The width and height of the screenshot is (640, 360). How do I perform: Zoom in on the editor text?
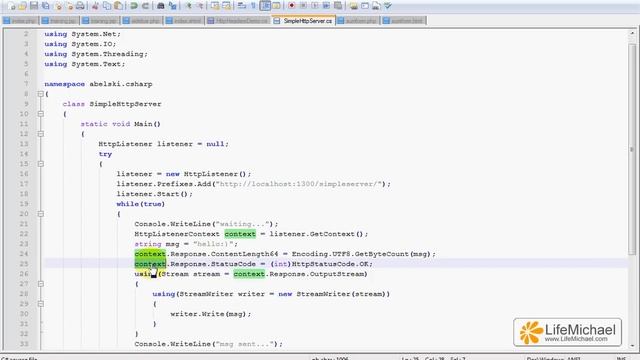(188, 6)
